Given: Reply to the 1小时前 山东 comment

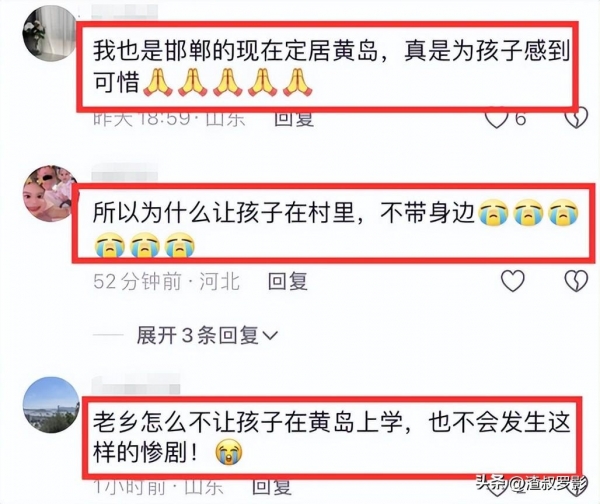Looking at the screenshot, I should (x=272, y=487).
